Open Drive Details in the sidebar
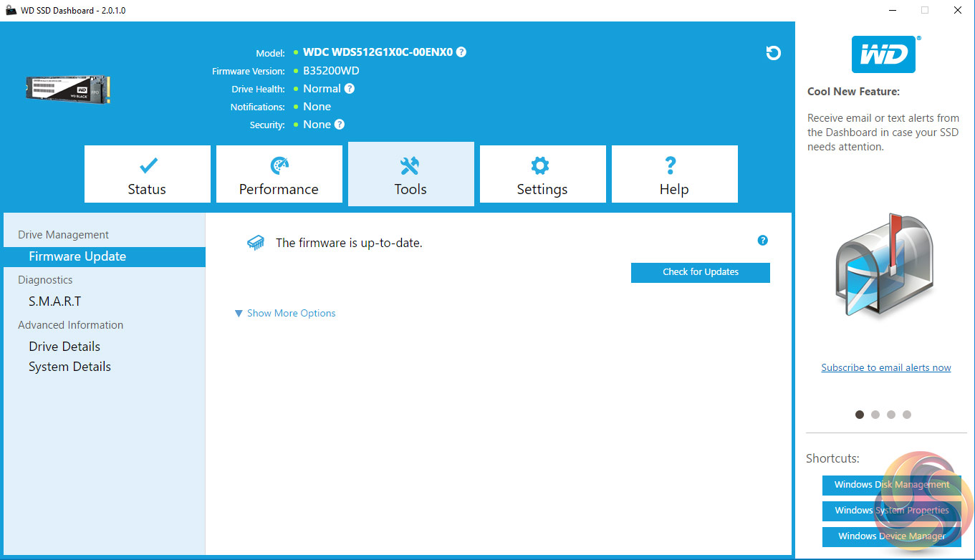This screenshot has height=560, width=975. pos(64,347)
